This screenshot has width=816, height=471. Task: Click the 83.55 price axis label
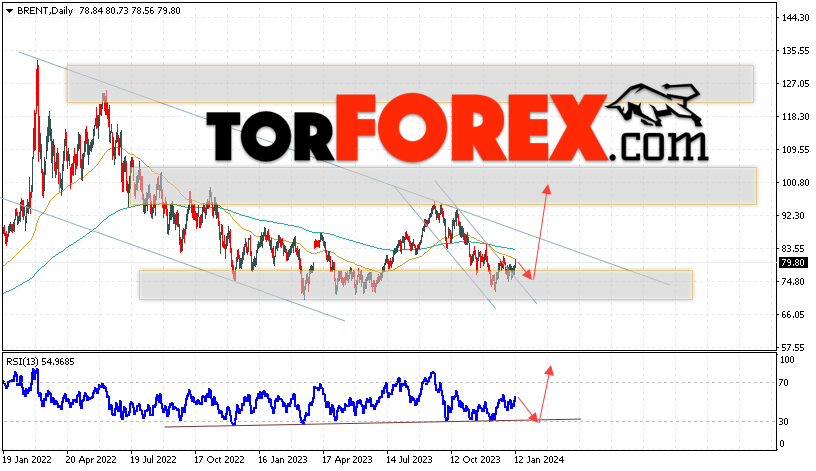click(794, 248)
